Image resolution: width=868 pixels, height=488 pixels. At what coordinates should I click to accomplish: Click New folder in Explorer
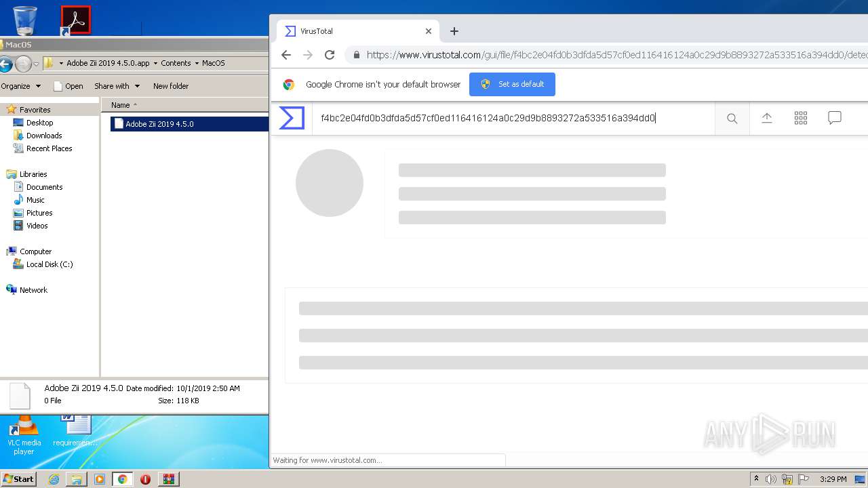[171, 86]
